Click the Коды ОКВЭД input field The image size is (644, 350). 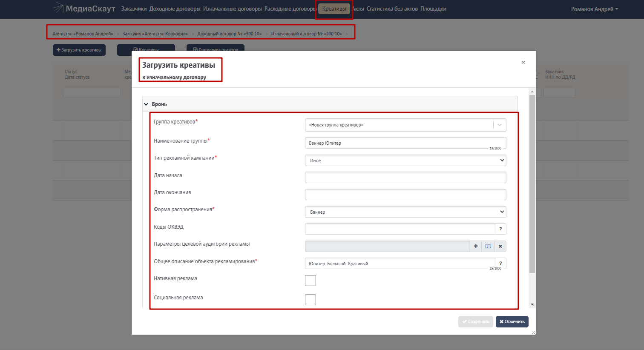400,229
